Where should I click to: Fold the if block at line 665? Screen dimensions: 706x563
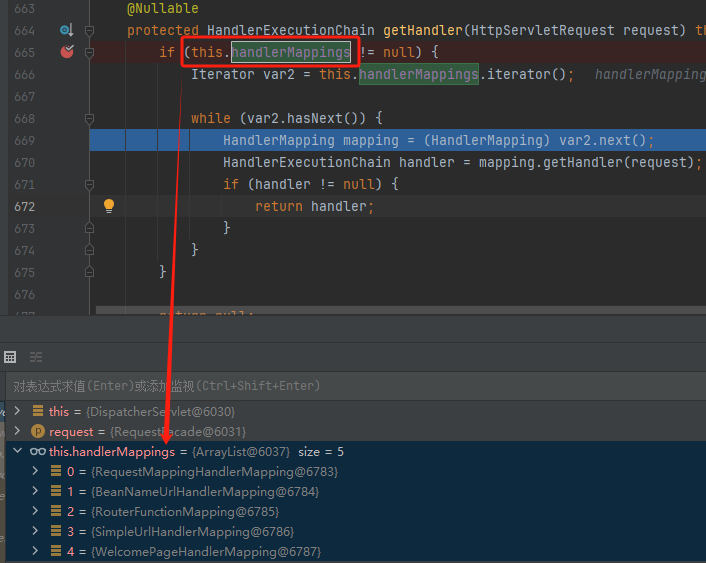[89, 53]
